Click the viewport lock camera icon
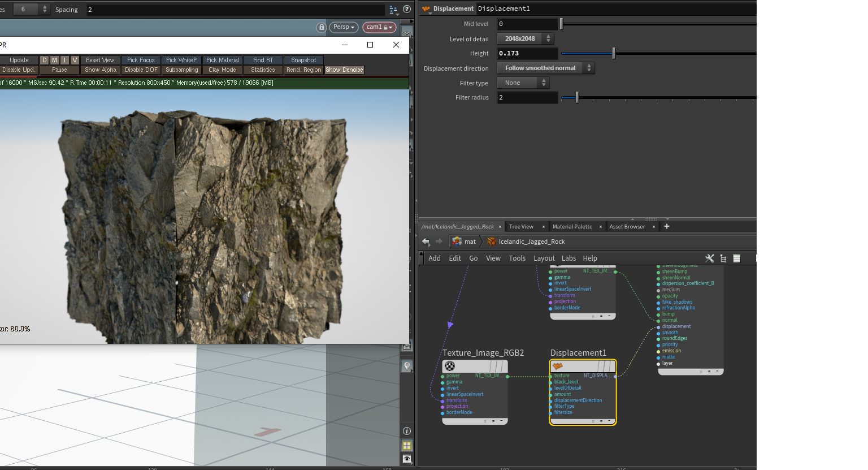Viewport: 868px width, 470px height. pyautogui.click(x=322, y=27)
